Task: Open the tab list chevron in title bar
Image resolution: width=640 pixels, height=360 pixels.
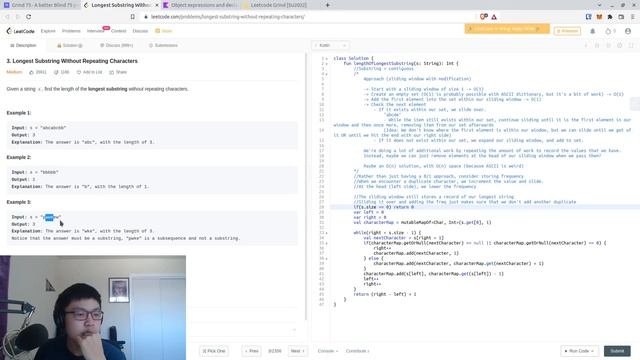Action: click(x=599, y=5)
